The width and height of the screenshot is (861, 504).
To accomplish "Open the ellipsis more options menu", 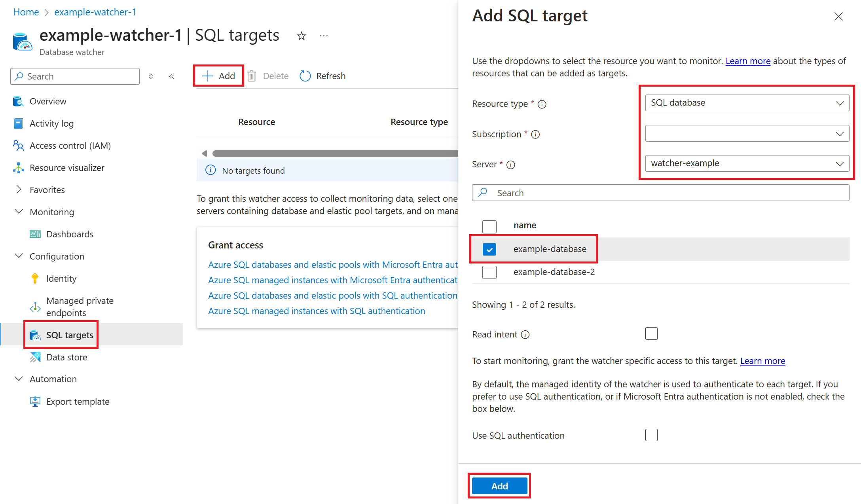I will coord(324,36).
